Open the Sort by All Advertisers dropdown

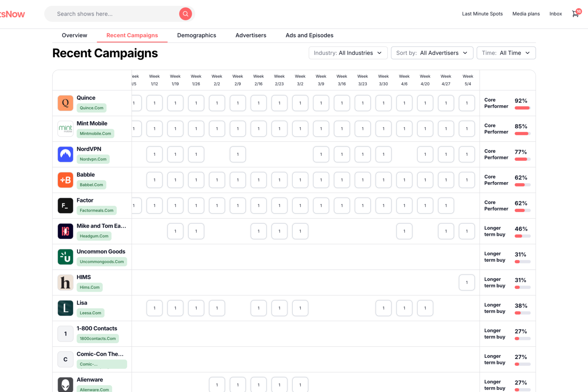(x=432, y=53)
